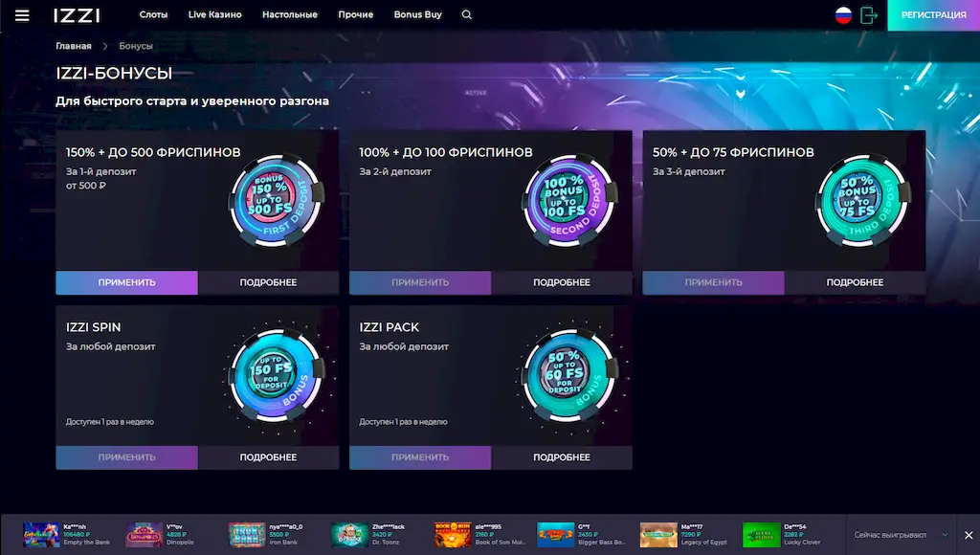Close the winners ticker bar
This screenshot has height=555, width=980.
point(968,535)
